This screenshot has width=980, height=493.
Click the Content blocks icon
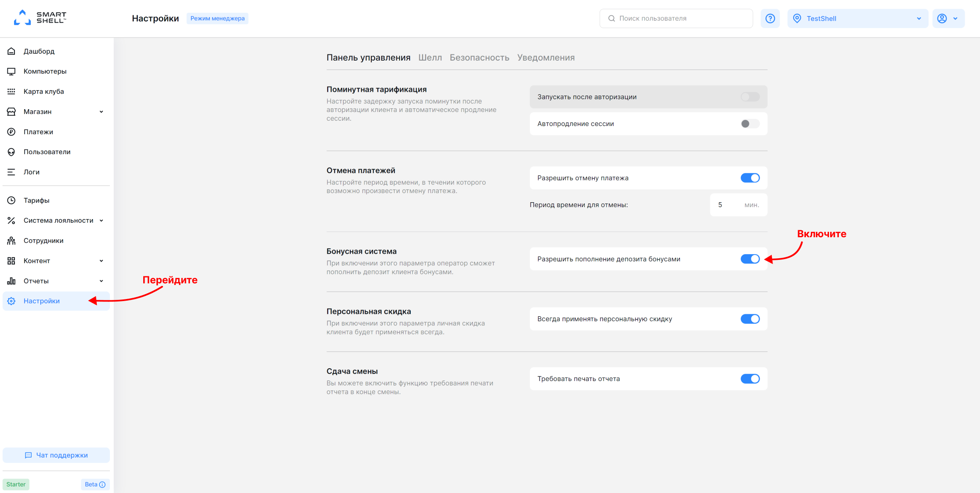tap(12, 261)
